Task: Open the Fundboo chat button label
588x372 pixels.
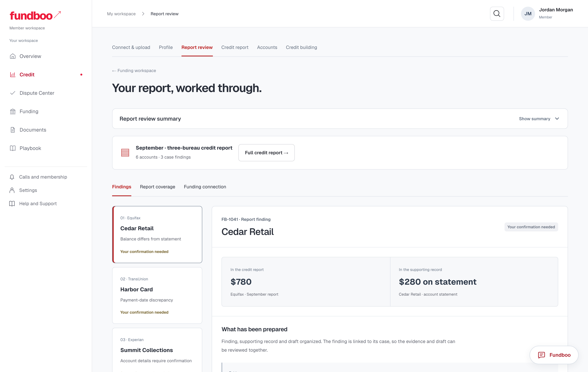Action: point(560,355)
